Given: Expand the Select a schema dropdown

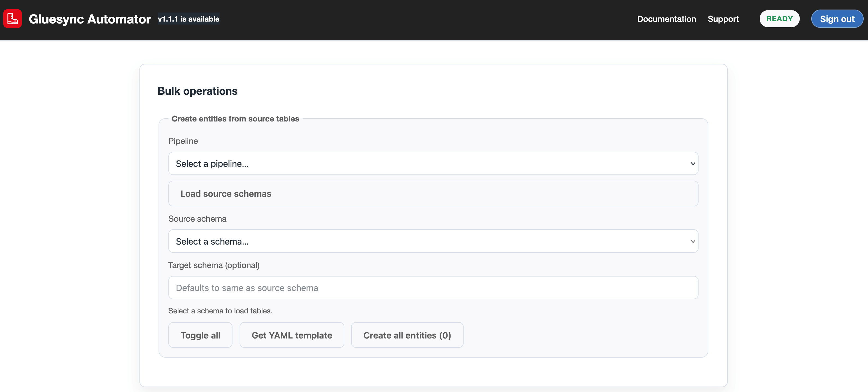Looking at the screenshot, I should point(433,241).
